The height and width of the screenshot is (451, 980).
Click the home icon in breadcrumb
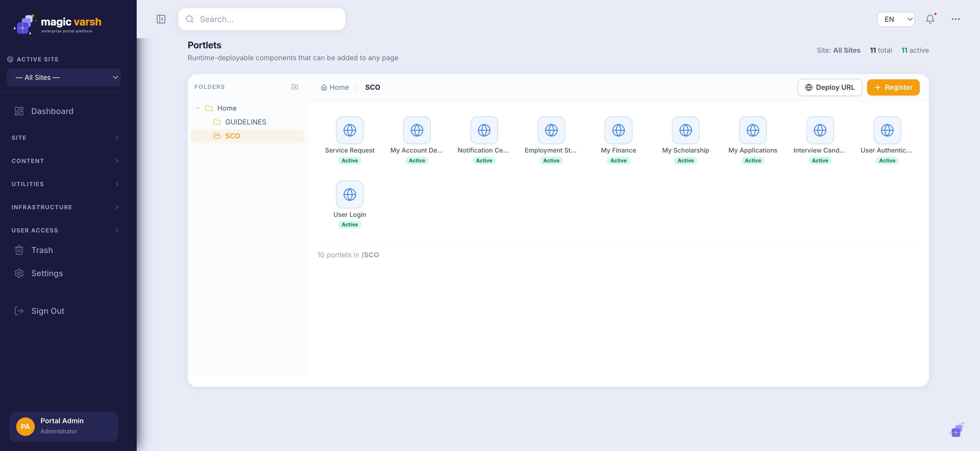[x=324, y=87]
